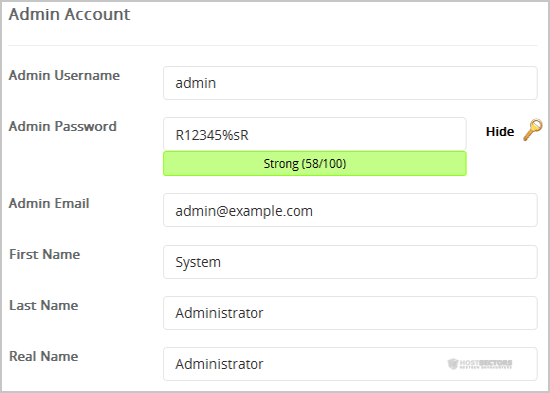Click the First Name label

pyautogui.click(x=45, y=254)
